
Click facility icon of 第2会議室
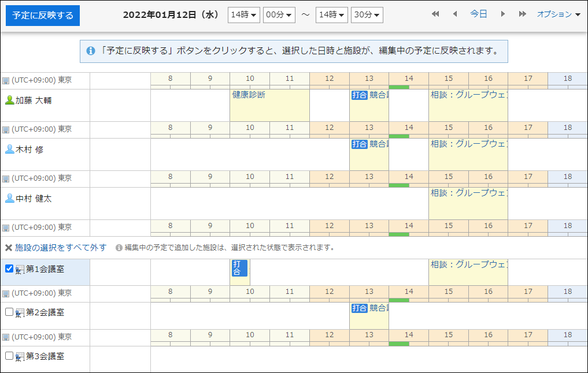click(x=20, y=313)
